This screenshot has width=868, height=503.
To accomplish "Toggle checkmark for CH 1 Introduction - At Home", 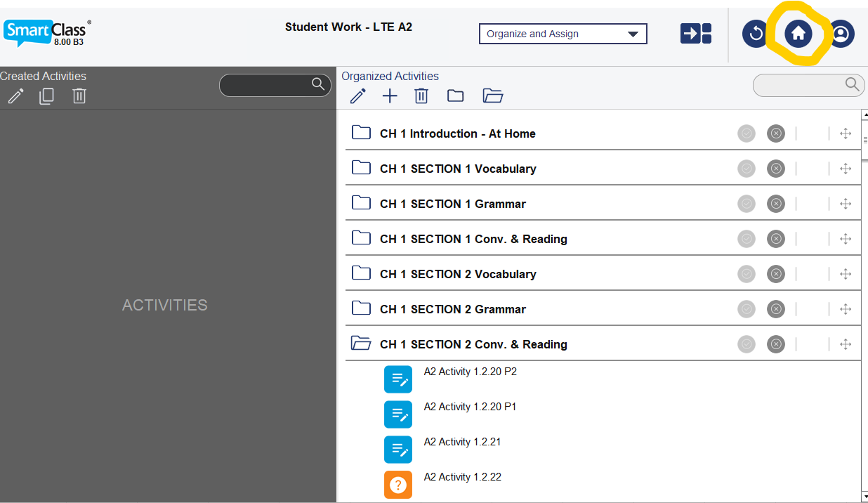I will [747, 133].
